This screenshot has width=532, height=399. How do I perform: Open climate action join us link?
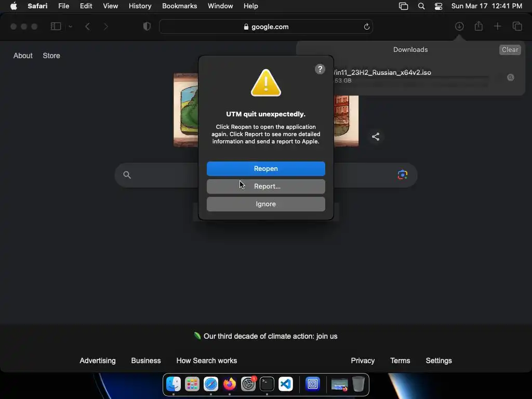click(x=270, y=336)
